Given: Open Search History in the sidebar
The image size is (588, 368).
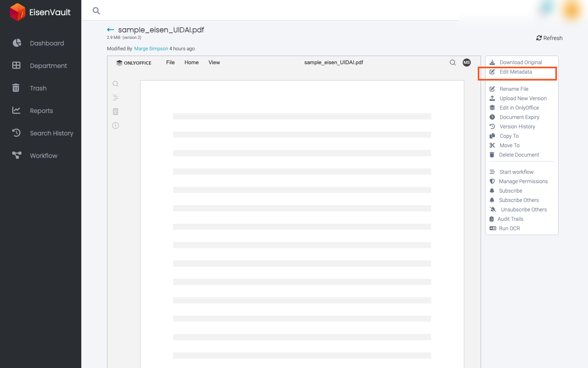Looking at the screenshot, I should click(52, 133).
